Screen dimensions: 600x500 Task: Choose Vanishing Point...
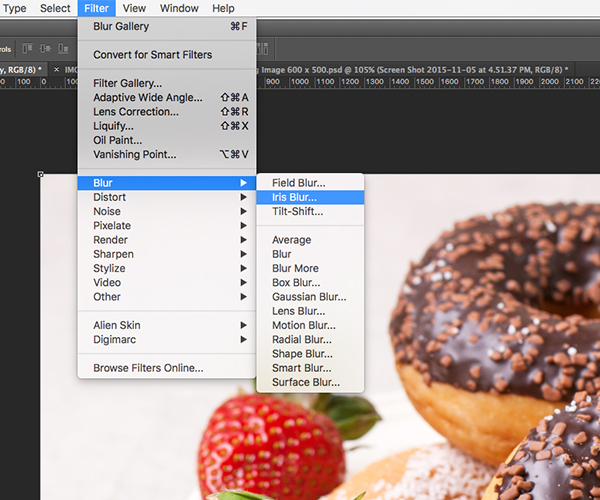(167, 154)
